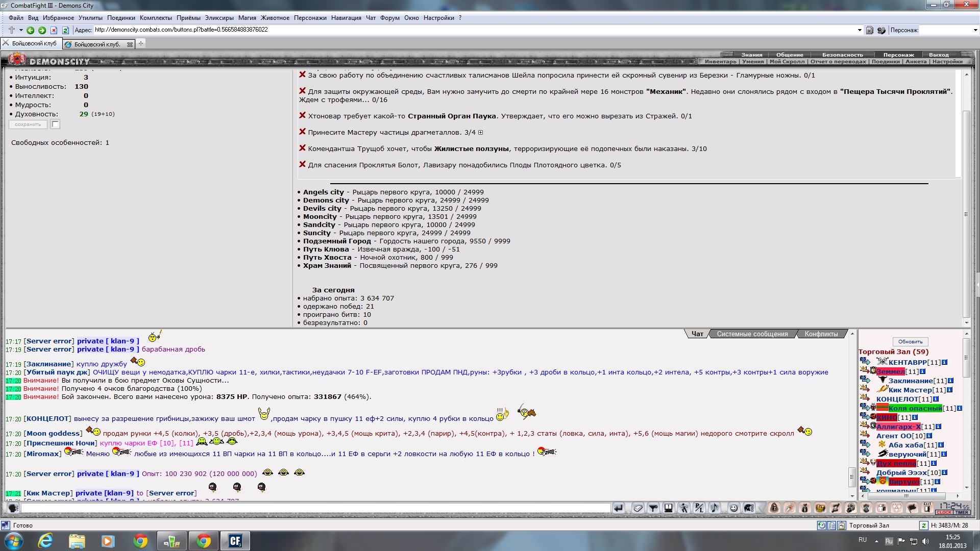Click the chat panel vertical scrollbar thumb

point(851,477)
